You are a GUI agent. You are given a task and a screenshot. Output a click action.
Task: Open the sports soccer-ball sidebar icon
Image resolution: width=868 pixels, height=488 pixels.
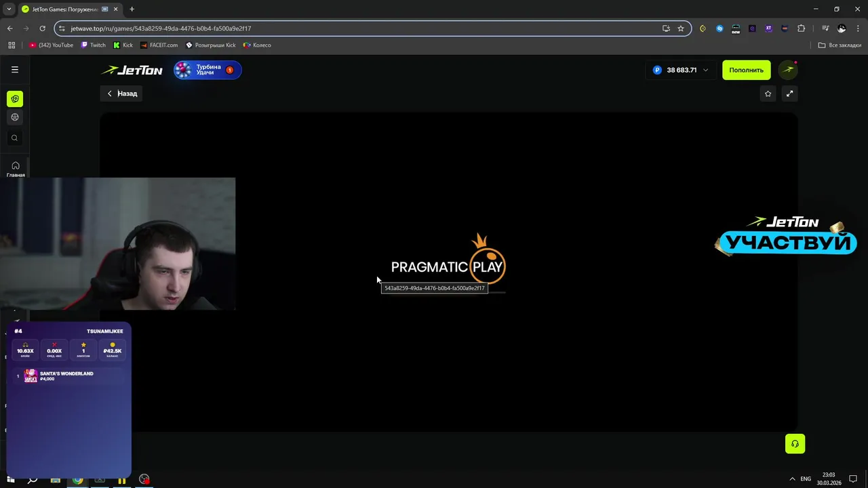pos(15,117)
